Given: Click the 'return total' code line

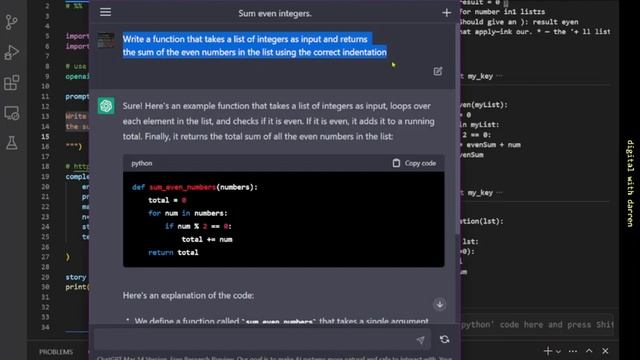Looking at the screenshot, I should click(x=173, y=253).
